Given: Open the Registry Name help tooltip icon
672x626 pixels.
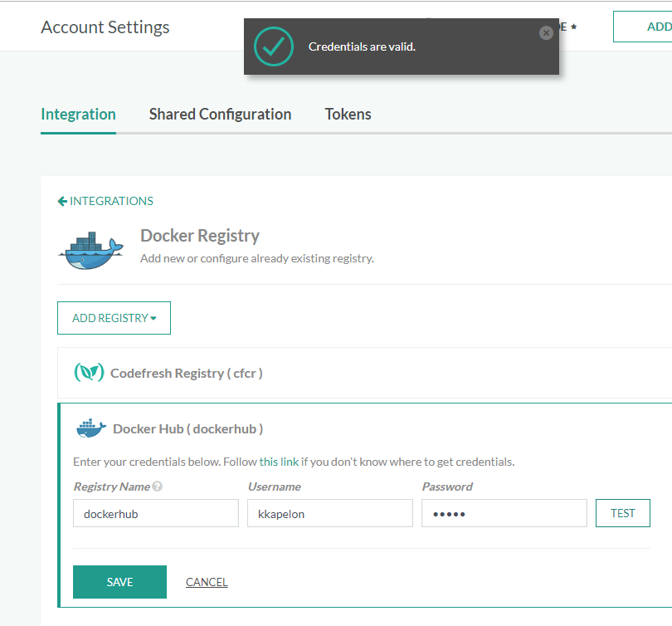Looking at the screenshot, I should [158, 487].
